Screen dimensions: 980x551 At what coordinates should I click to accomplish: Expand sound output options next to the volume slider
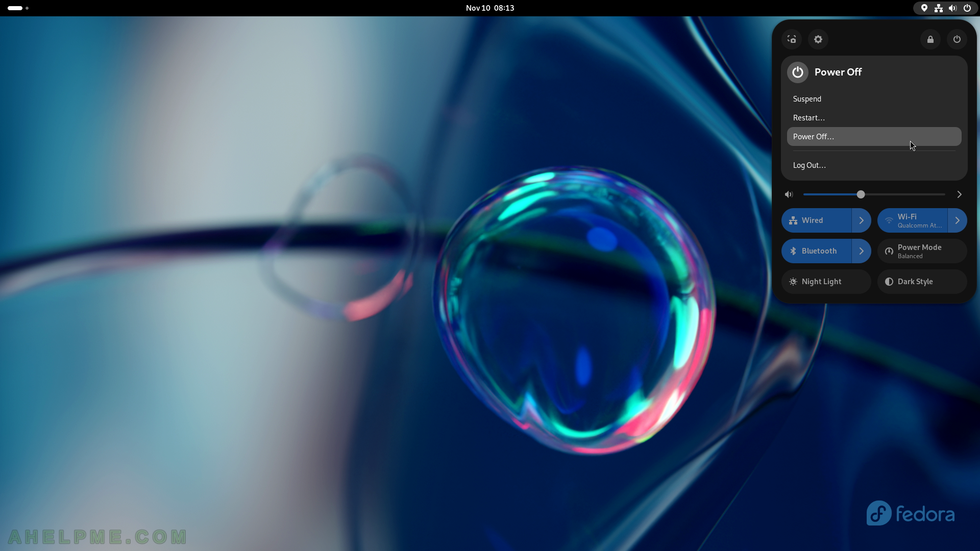pos(960,194)
